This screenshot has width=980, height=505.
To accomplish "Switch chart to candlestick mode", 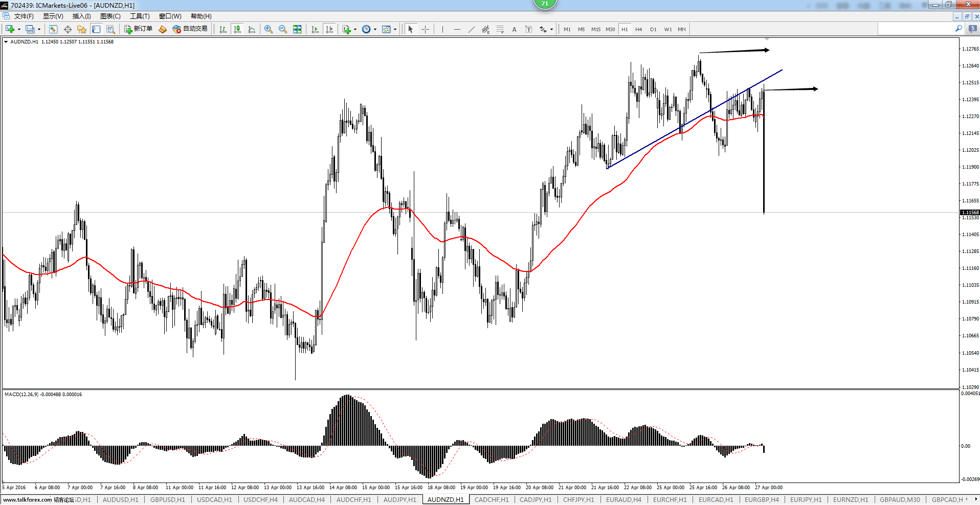I will (x=237, y=29).
